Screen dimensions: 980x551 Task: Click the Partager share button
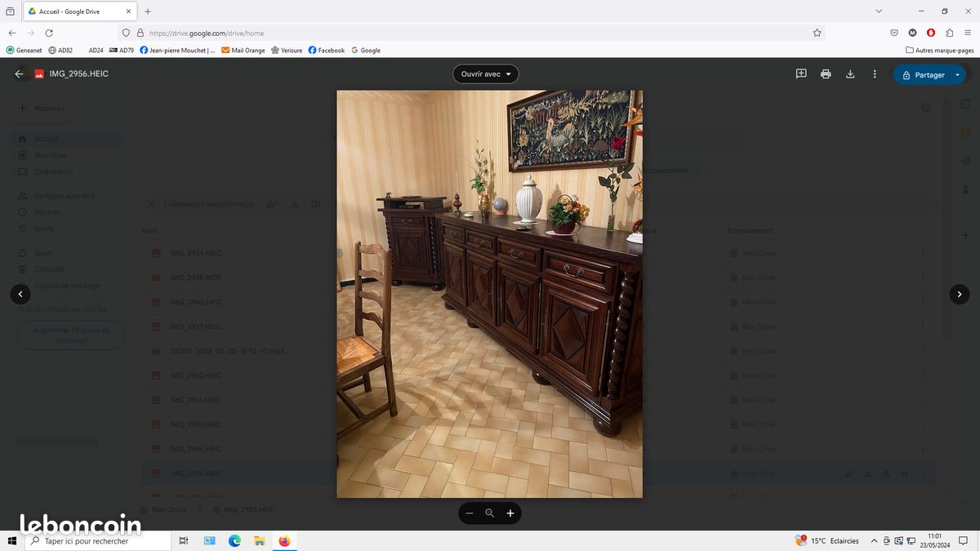click(923, 74)
